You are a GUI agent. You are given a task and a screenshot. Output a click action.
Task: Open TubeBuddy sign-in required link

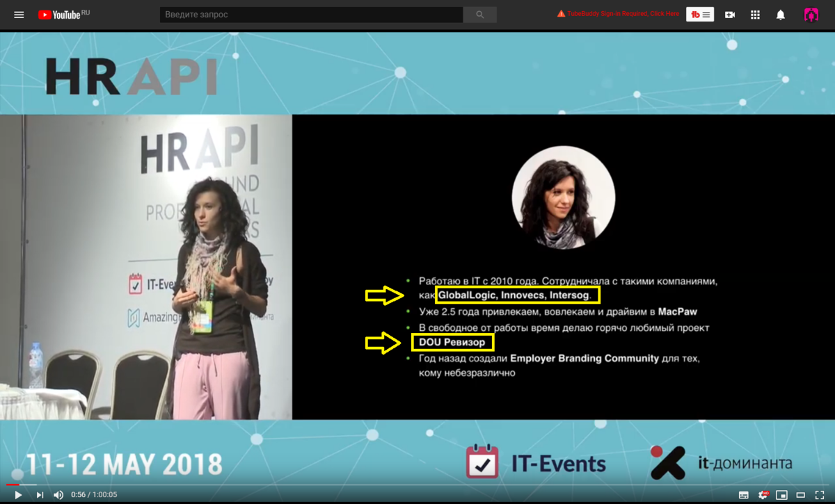[x=618, y=14]
